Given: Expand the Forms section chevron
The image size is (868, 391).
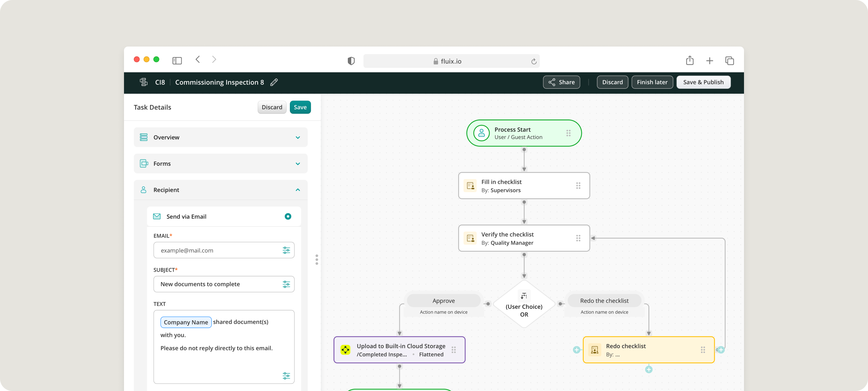Looking at the screenshot, I should (298, 164).
